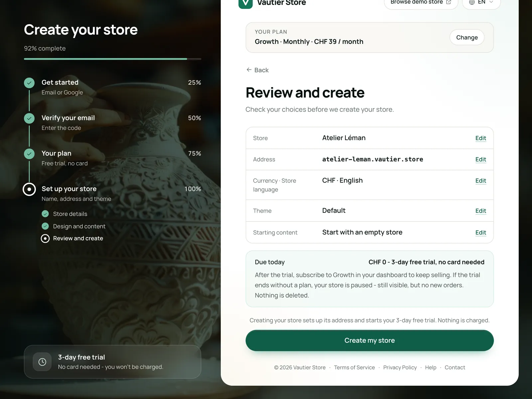The height and width of the screenshot is (399, 532).
Task: Click the Store details check icon
Action: tap(45, 214)
